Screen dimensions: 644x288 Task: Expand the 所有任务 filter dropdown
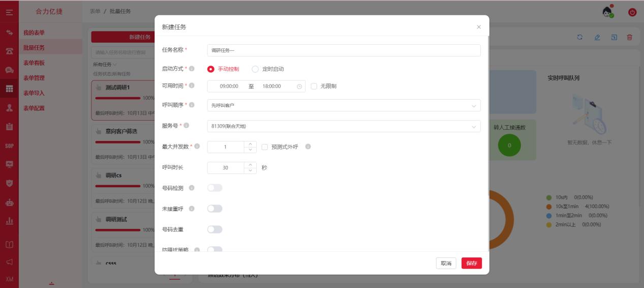pyautogui.click(x=105, y=65)
